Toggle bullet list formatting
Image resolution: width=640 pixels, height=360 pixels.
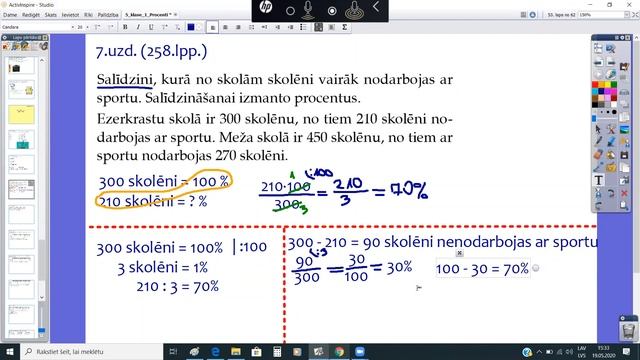tap(303, 27)
